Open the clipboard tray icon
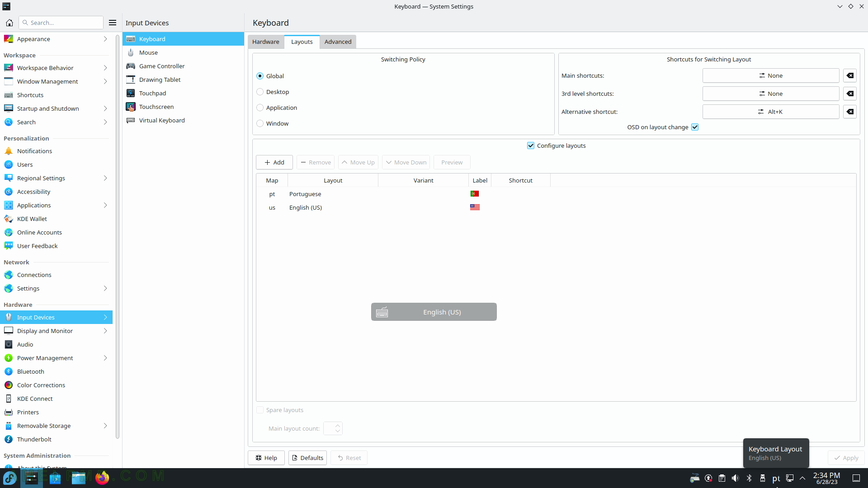The width and height of the screenshot is (868, 488). pyautogui.click(x=722, y=478)
